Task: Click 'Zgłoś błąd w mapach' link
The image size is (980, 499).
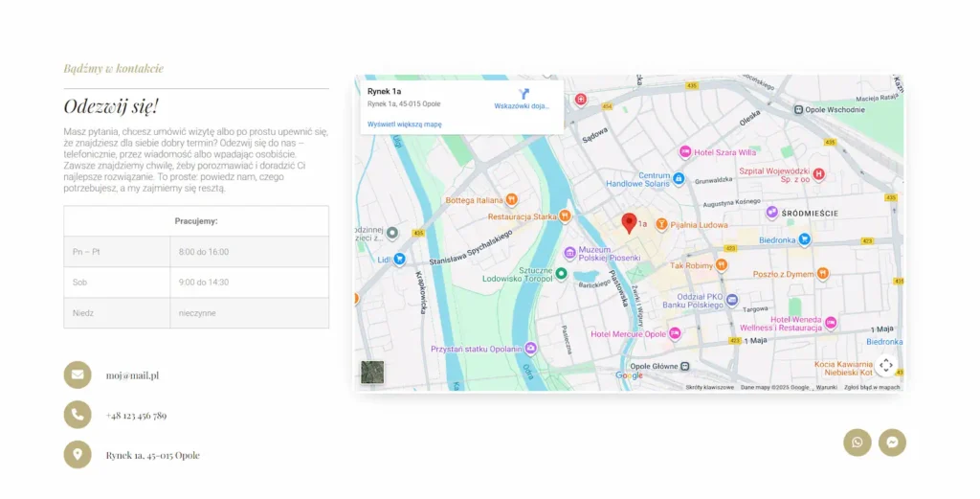Action: click(x=872, y=388)
